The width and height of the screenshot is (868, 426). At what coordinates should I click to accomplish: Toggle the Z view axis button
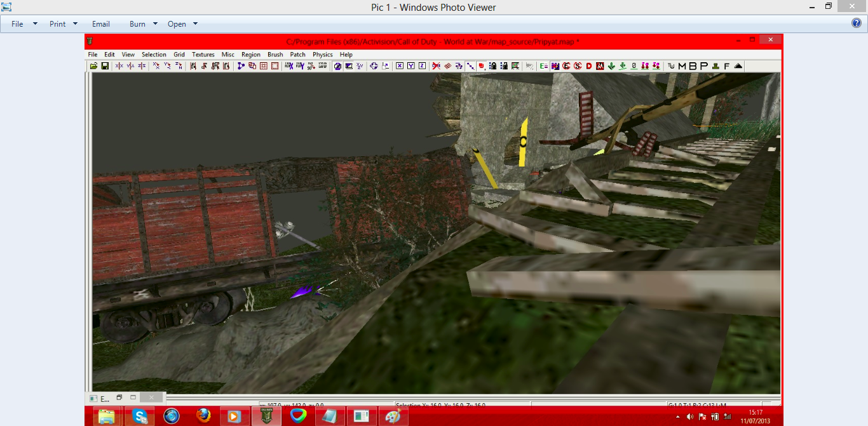[422, 66]
